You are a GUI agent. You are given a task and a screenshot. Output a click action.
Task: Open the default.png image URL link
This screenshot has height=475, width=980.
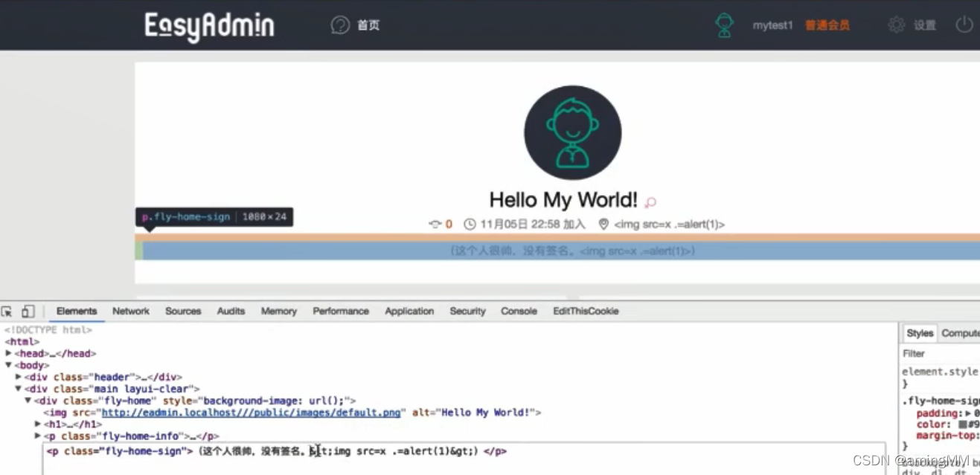pos(252,413)
